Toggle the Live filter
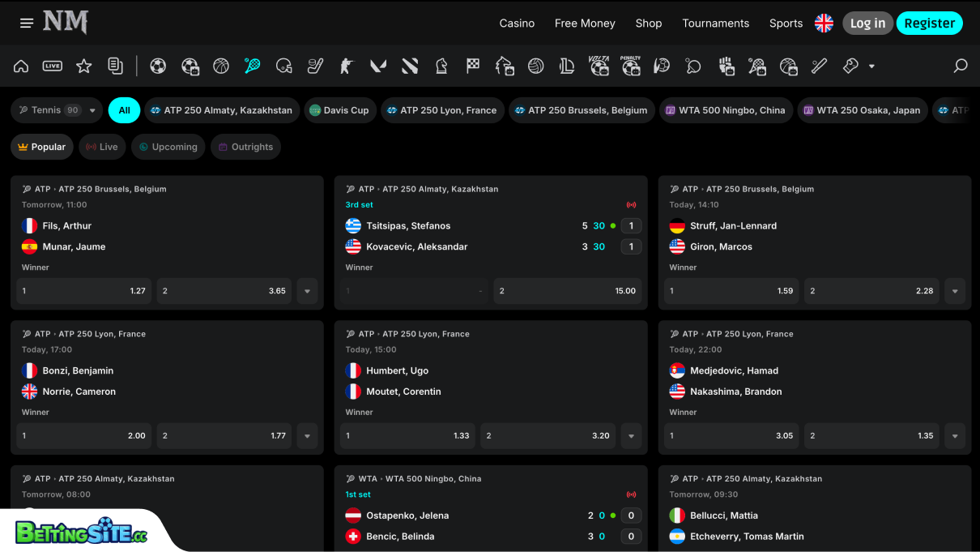 coord(103,147)
